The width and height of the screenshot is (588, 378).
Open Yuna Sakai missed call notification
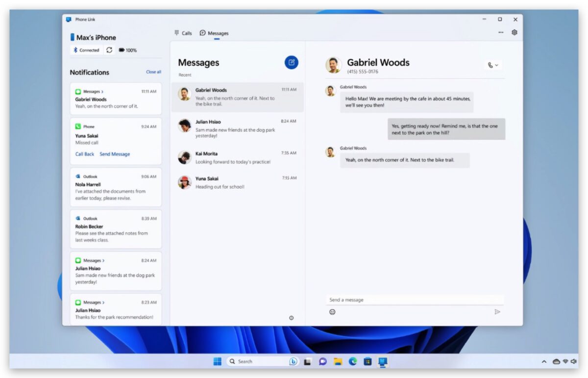click(x=116, y=141)
